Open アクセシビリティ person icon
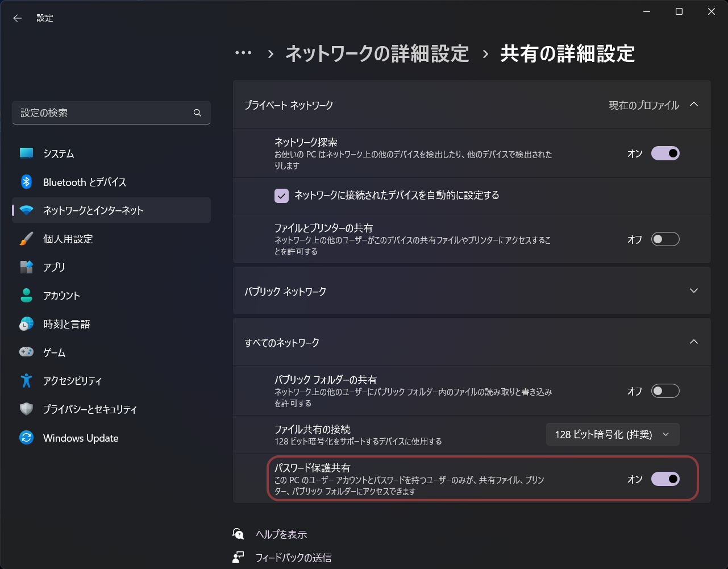This screenshot has height=569, width=728. (26, 381)
